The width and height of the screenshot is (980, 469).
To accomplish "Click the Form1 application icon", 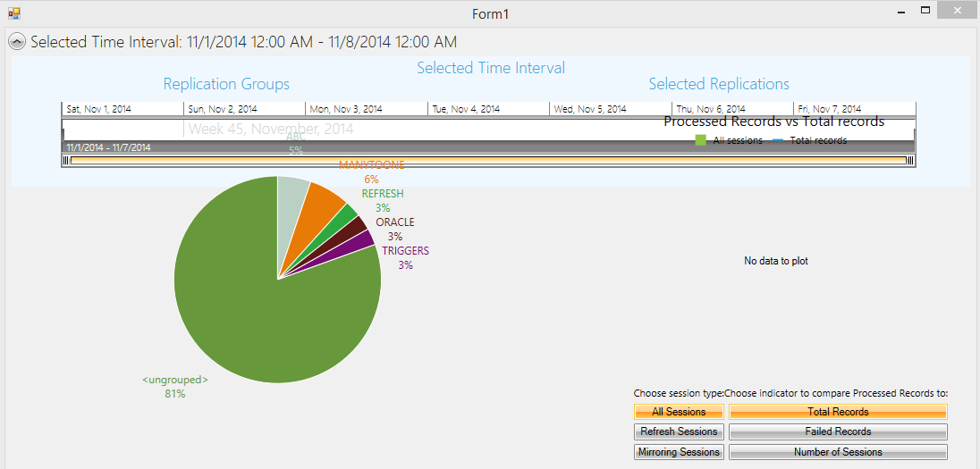I will [14, 13].
